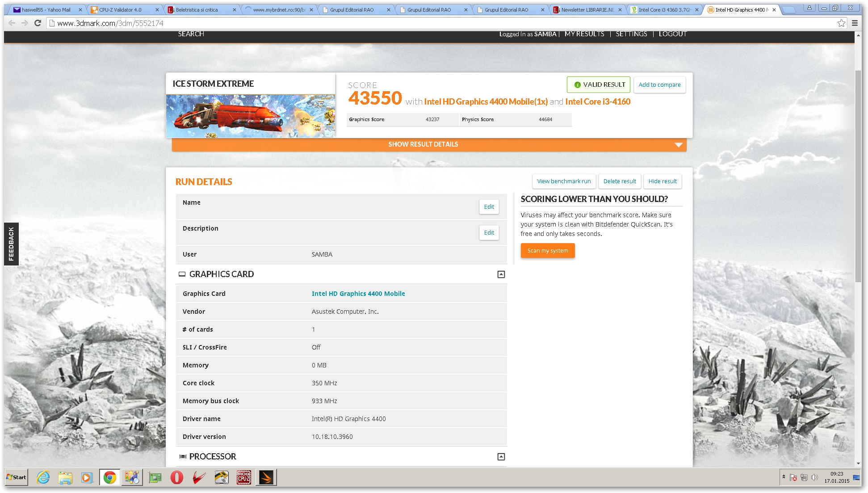Image resolution: width=868 pixels, height=493 pixels.
Task: Click the browser back arrow
Action: (x=12, y=23)
